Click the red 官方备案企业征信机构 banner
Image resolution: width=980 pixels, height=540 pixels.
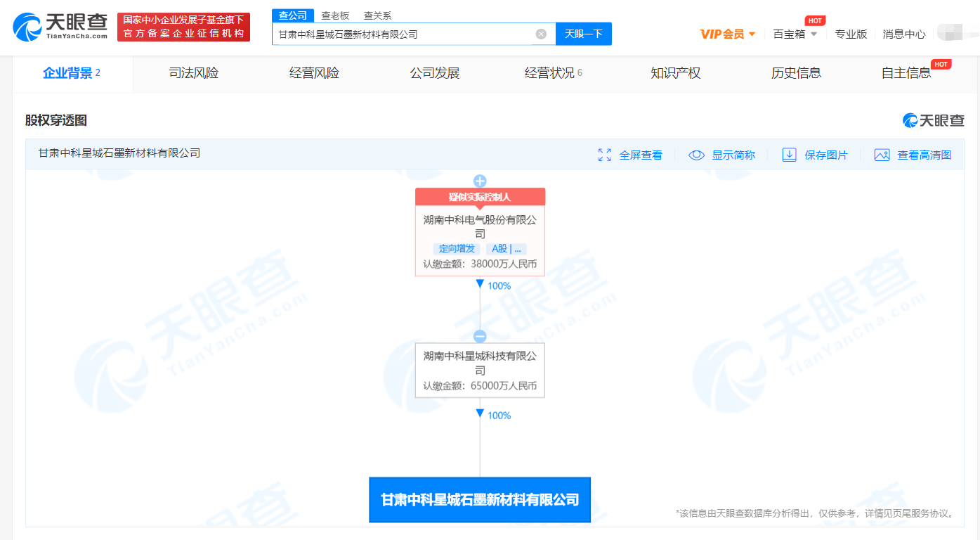(183, 27)
